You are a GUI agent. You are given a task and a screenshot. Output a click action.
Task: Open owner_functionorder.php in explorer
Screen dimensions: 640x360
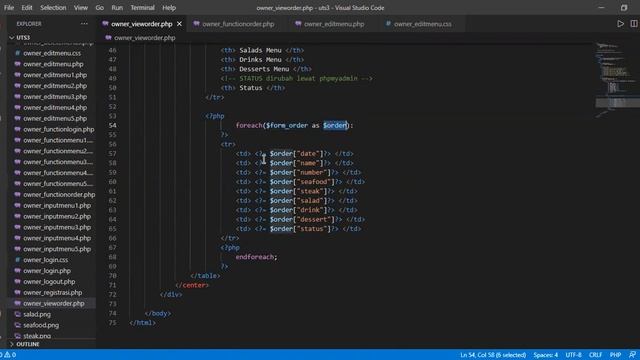[59, 195]
